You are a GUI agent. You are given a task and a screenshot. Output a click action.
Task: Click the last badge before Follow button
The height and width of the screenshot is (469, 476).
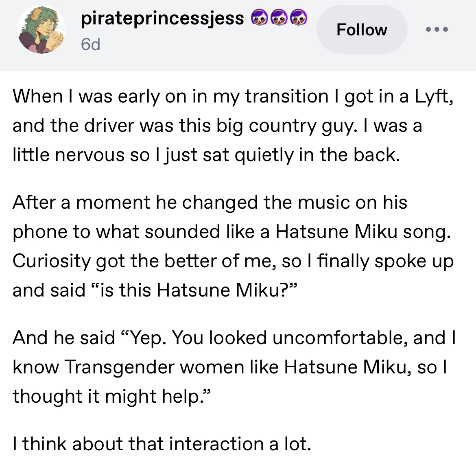[298, 17]
